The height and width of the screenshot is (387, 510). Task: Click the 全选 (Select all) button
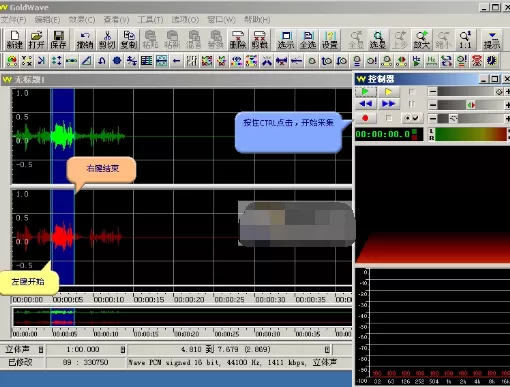[x=308, y=40]
